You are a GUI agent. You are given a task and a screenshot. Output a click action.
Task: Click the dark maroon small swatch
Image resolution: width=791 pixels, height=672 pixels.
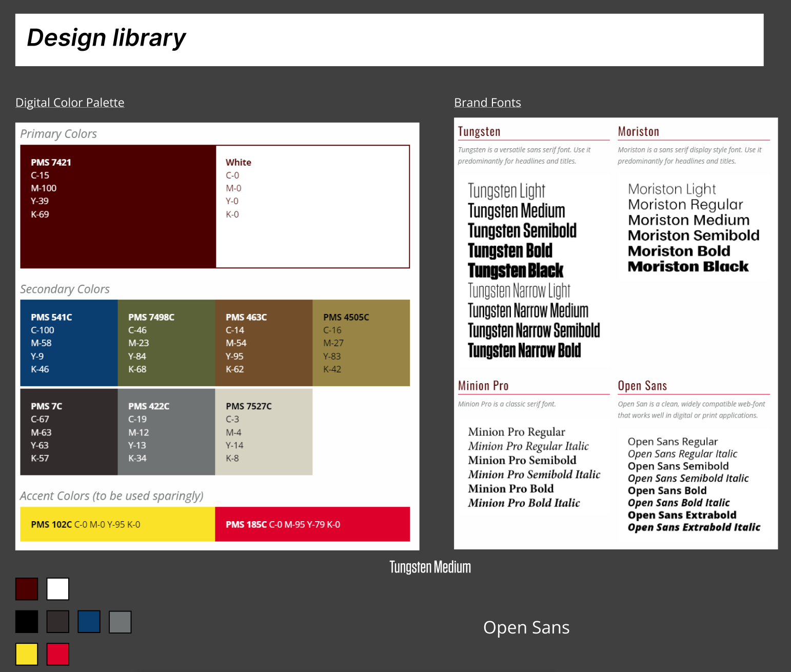[27, 589]
